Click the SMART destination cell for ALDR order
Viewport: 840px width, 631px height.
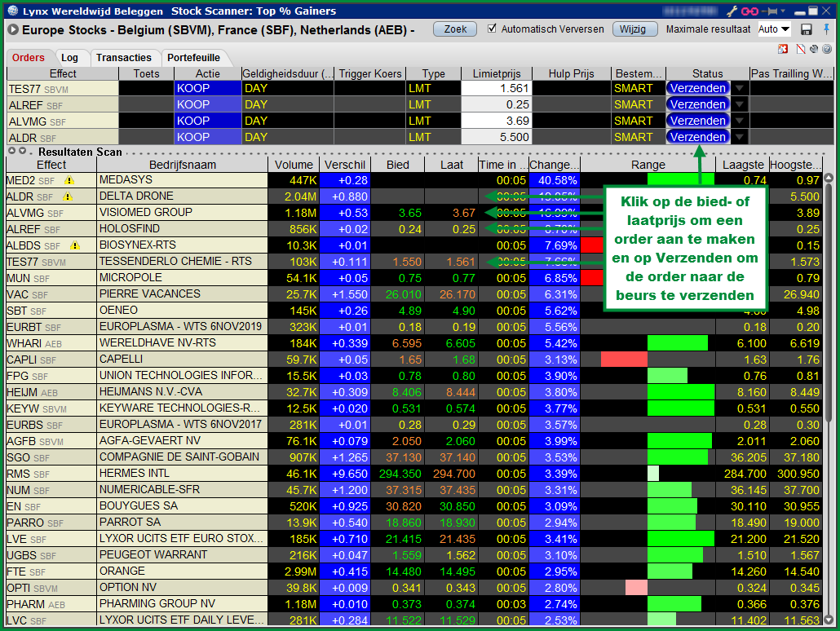[638, 137]
